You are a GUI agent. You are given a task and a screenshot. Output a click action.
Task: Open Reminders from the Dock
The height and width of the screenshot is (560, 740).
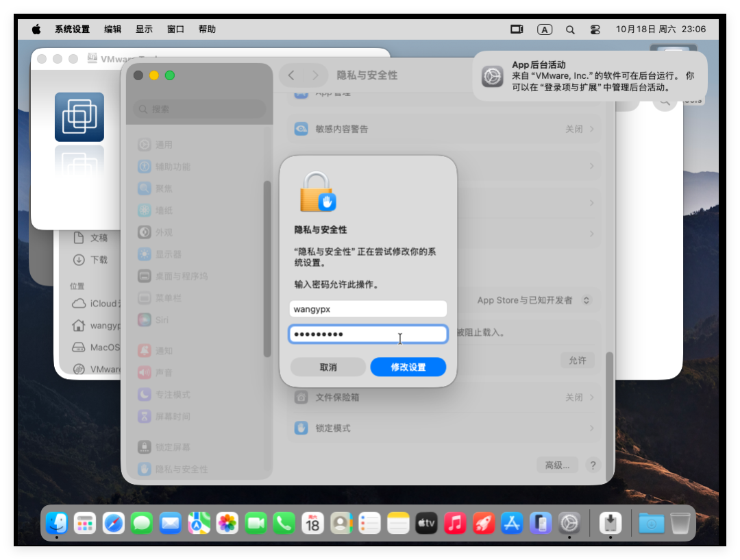click(369, 523)
